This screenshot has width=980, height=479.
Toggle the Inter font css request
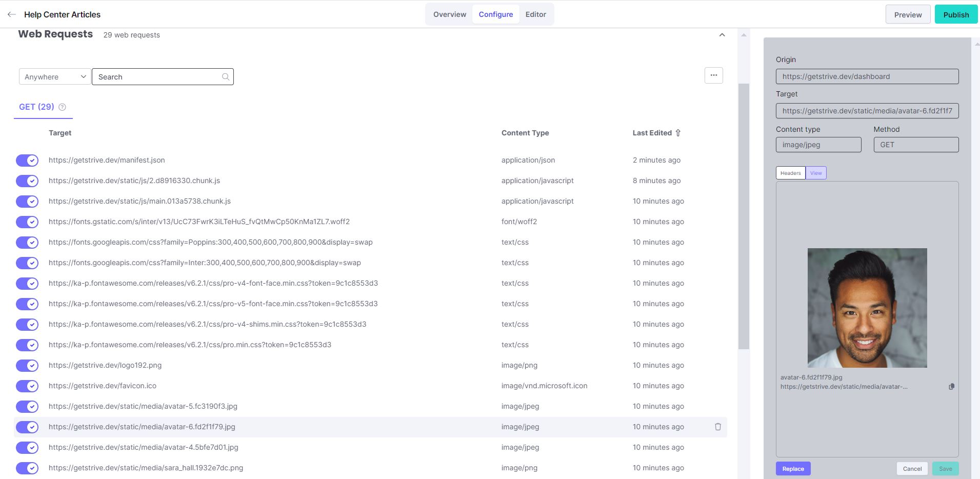(x=27, y=263)
